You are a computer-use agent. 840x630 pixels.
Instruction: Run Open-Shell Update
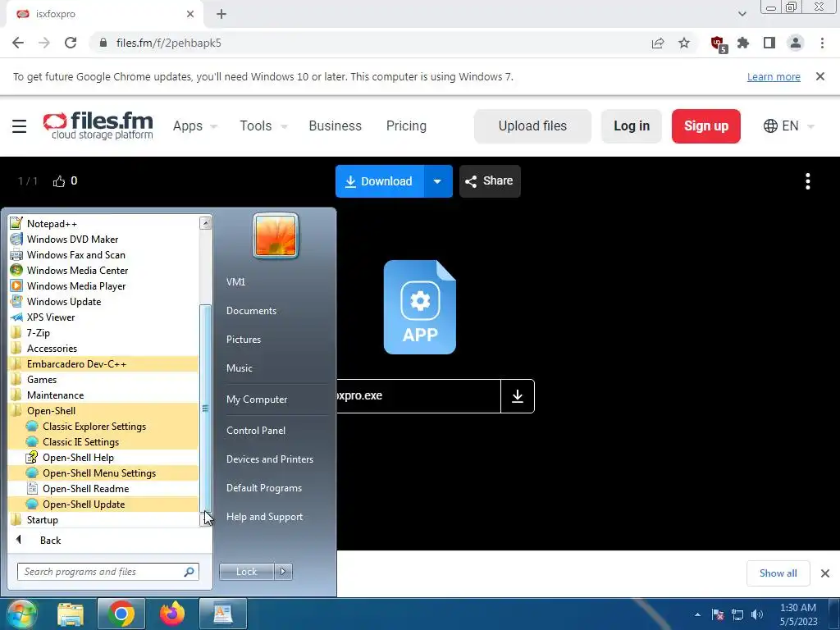pos(103,504)
